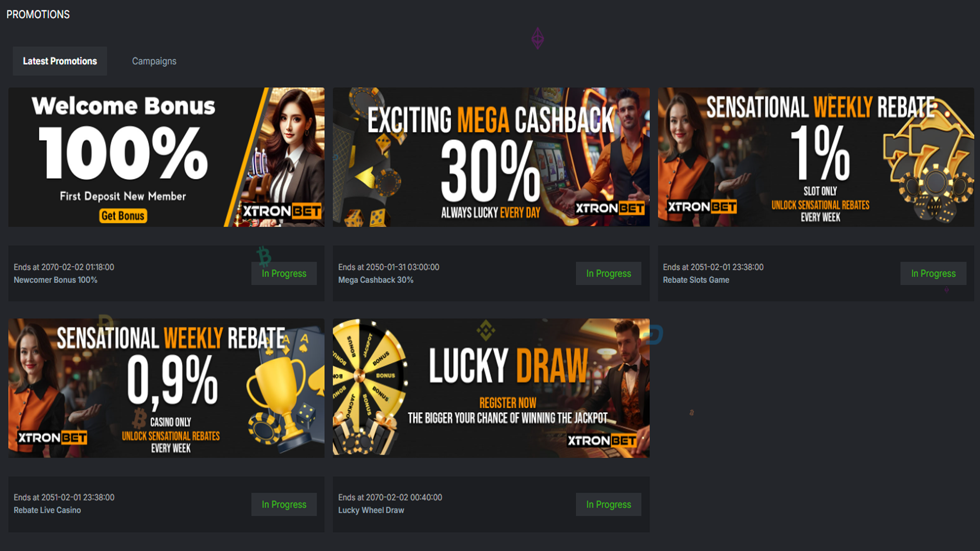Image resolution: width=980 pixels, height=551 pixels.
Task: Click the XTRONBET logo on Mega Cashback banner
Action: coord(610,208)
